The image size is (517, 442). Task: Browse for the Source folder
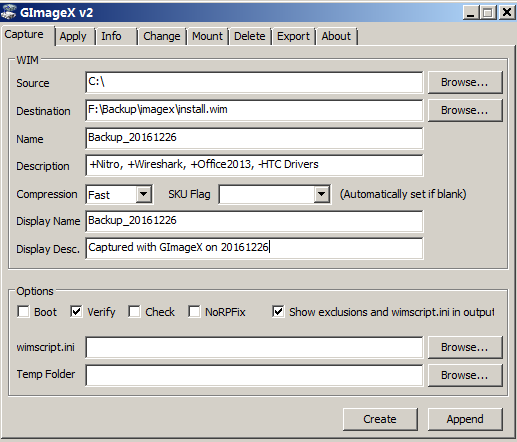tap(465, 82)
